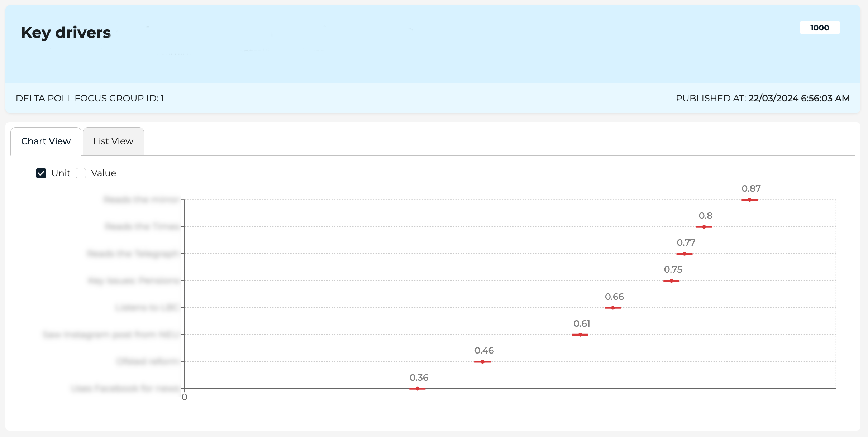Image resolution: width=868 pixels, height=437 pixels.
Task: Select the red 0.46 data marker
Action: [482, 362]
